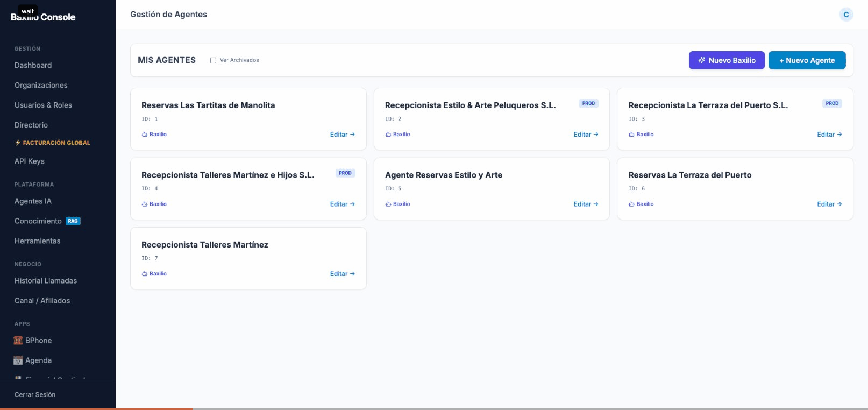Click the title 'Reservas La Terraza del Puerto'
This screenshot has height=410, width=868.
(690, 175)
